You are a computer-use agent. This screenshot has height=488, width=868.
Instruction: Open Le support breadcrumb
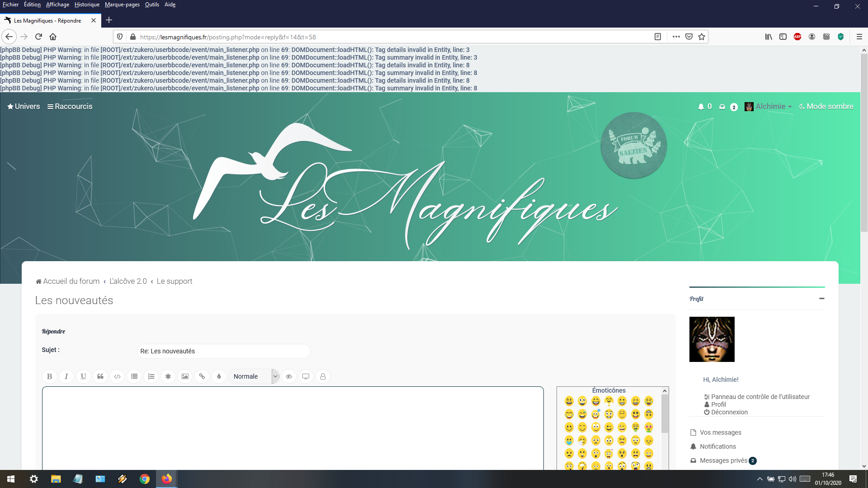coord(175,281)
